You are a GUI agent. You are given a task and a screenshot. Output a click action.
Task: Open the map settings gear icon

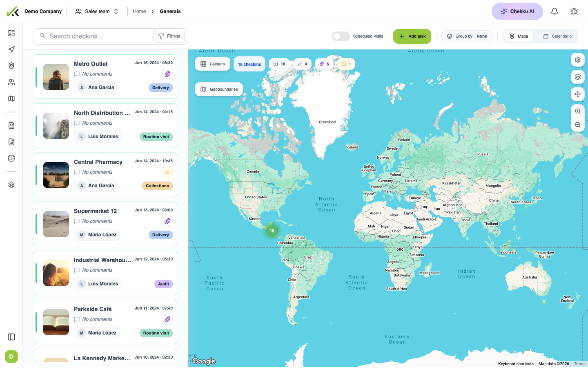click(578, 60)
